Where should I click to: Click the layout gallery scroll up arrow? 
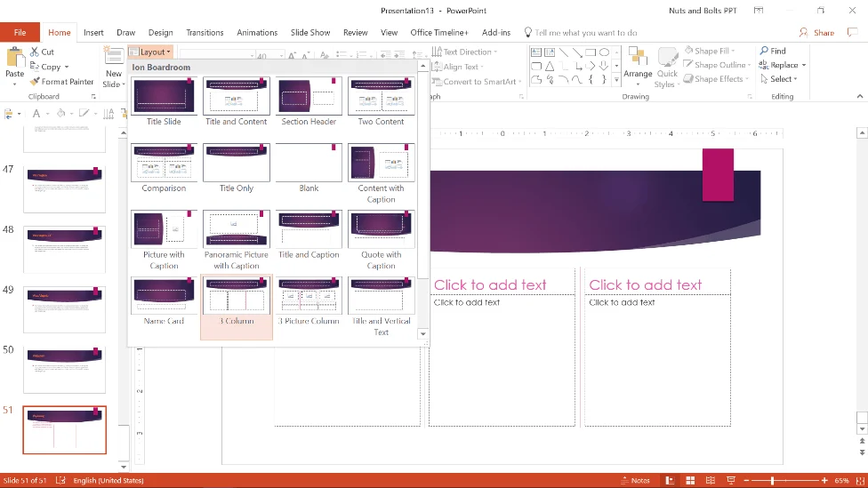423,66
